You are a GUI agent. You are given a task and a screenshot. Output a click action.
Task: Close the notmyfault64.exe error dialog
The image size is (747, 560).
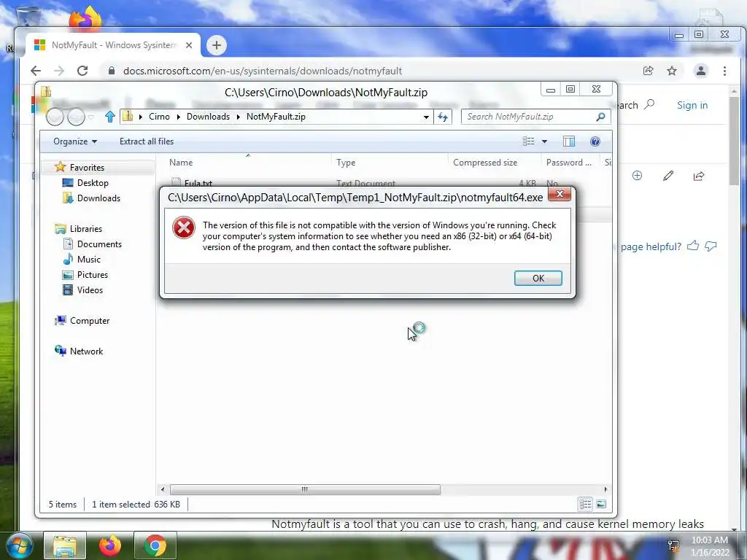[560, 194]
